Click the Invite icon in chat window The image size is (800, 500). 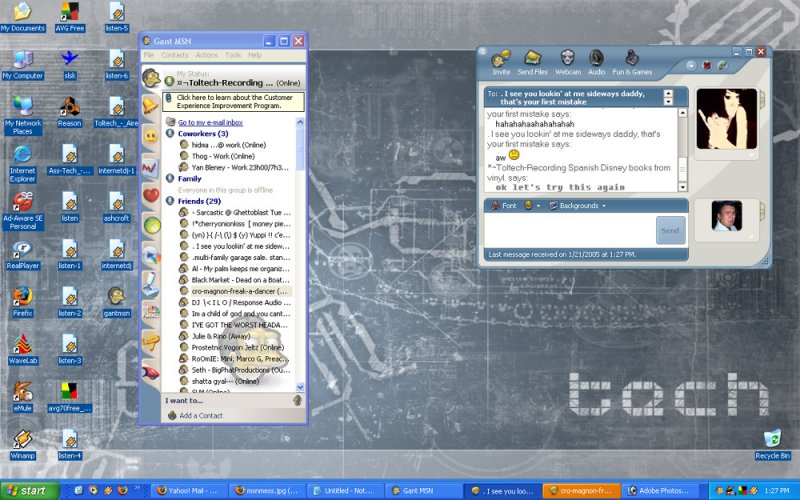coord(501,63)
